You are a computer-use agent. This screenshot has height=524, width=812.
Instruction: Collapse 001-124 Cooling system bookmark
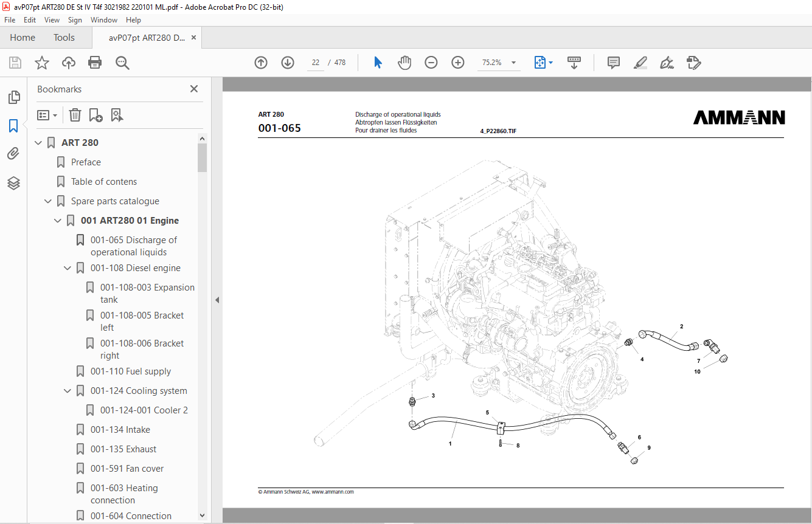(68, 391)
